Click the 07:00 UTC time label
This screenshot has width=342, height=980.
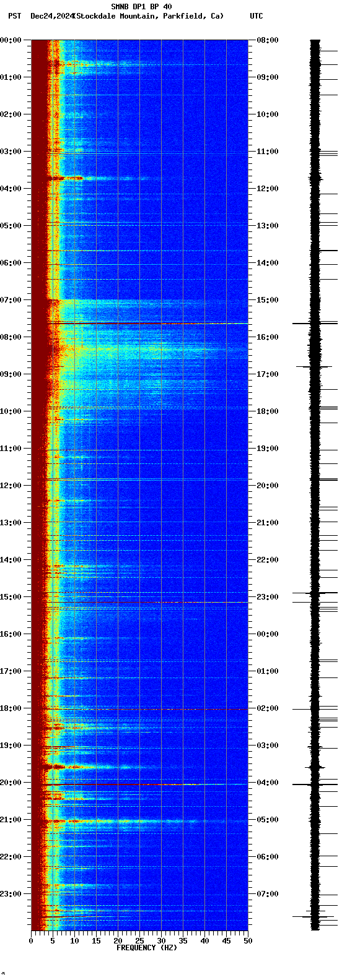coord(268,894)
